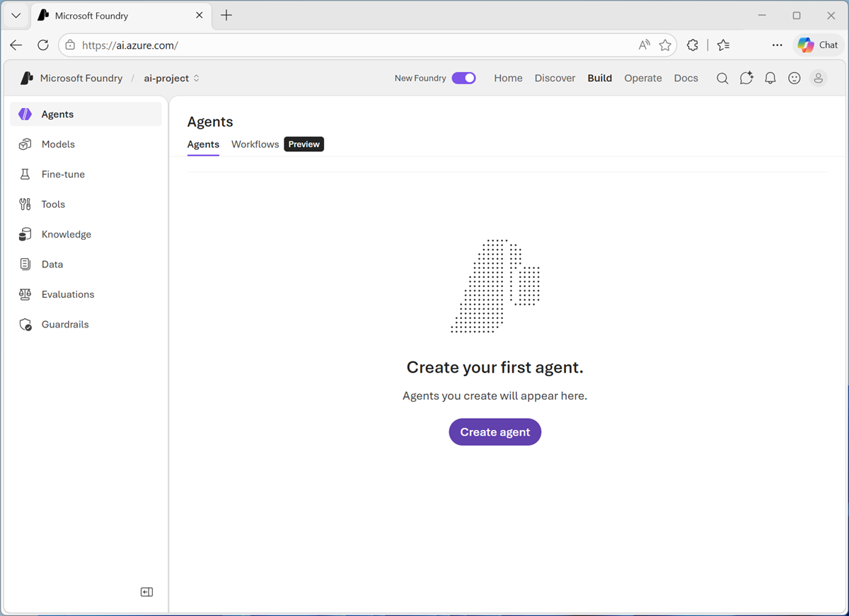849x616 pixels.
Task: Open Agents in the sidebar
Action: point(86,114)
